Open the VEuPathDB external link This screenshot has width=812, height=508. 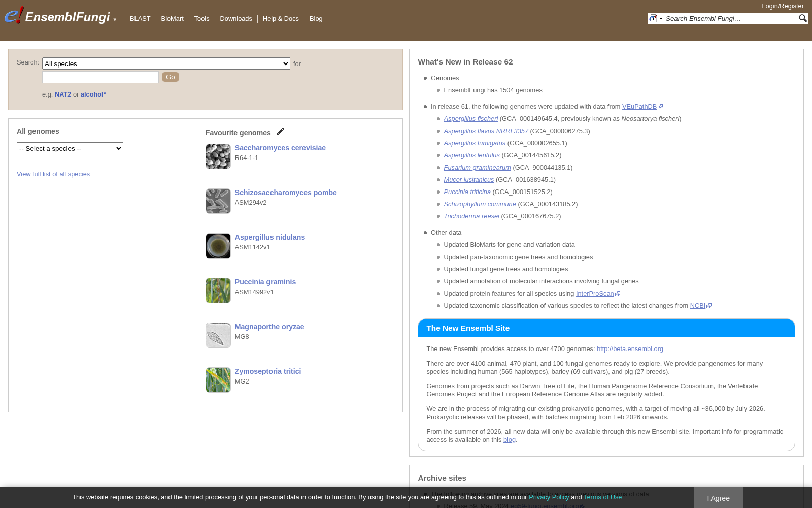pyautogui.click(x=642, y=107)
